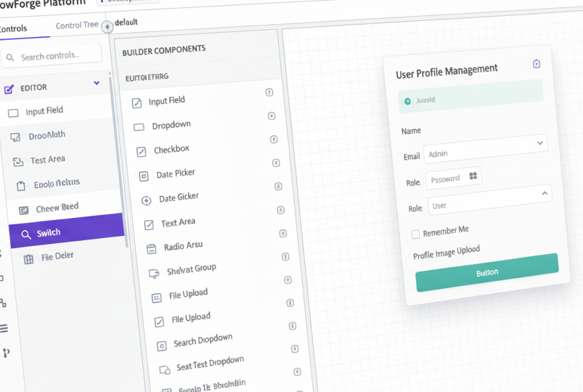Click the DrooMath control icon
Image resolution: width=583 pixels, height=392 pixels.
pos(15,137)
